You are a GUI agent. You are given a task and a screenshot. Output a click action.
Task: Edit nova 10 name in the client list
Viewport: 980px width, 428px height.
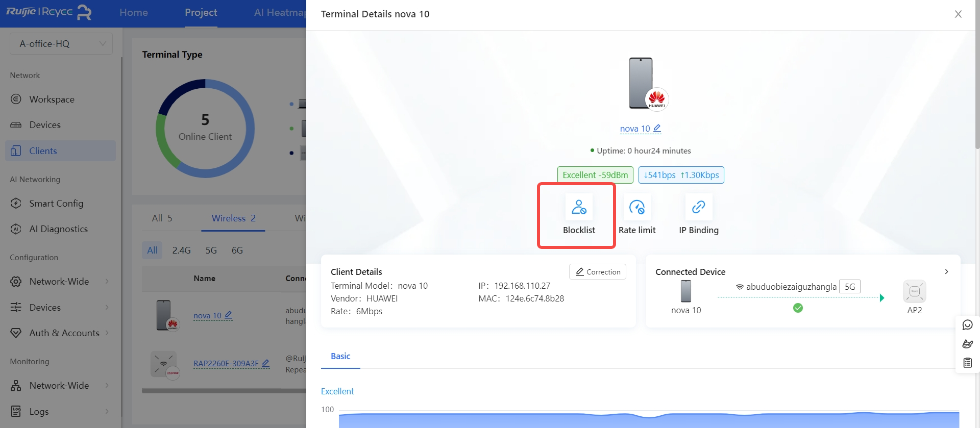point(228,315)
